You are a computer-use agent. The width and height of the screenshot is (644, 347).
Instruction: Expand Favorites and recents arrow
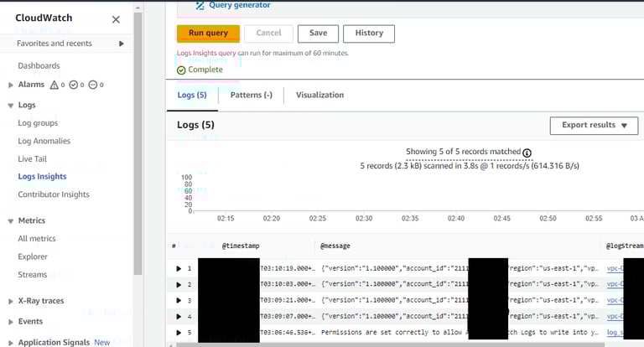pyautogui.click(x=121, y=44)
